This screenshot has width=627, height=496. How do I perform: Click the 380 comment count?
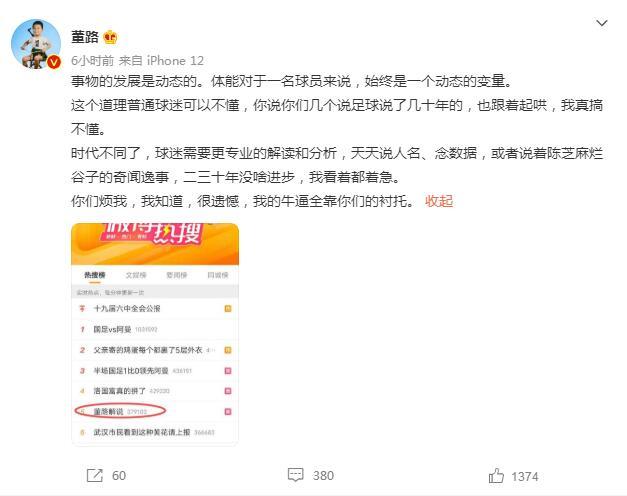[323, 475]
